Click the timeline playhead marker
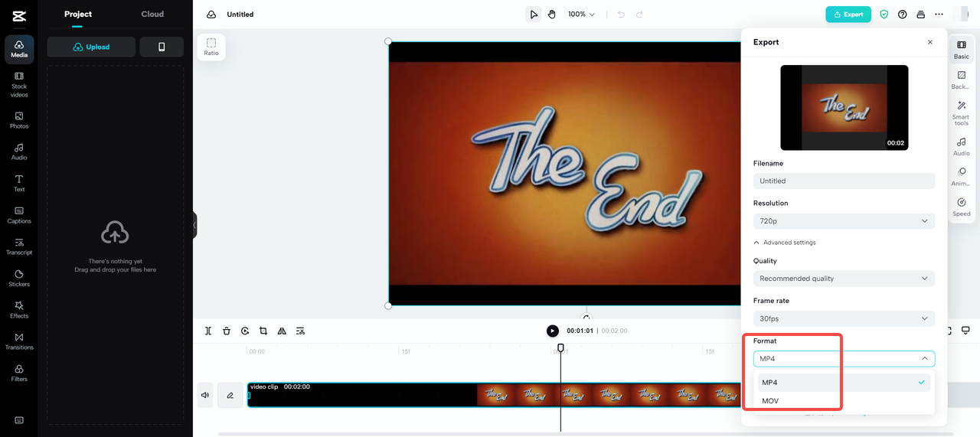Screen dimensions: 980x437 [560, 347]
